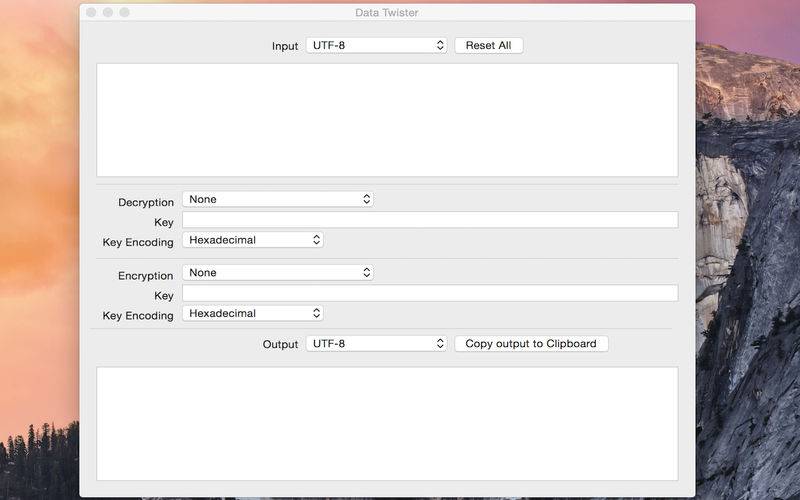Click inside the Input text area
The image size is (800, 500).
387,120
